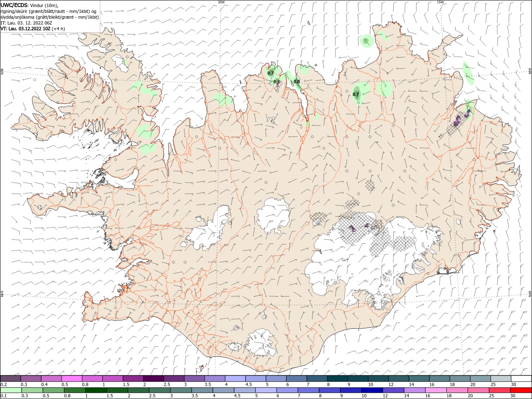Pick the light purple lower-row swatch at 14
Image resolution: width=532 pixels, height=399 pixels.
click(x=414, y=390)
